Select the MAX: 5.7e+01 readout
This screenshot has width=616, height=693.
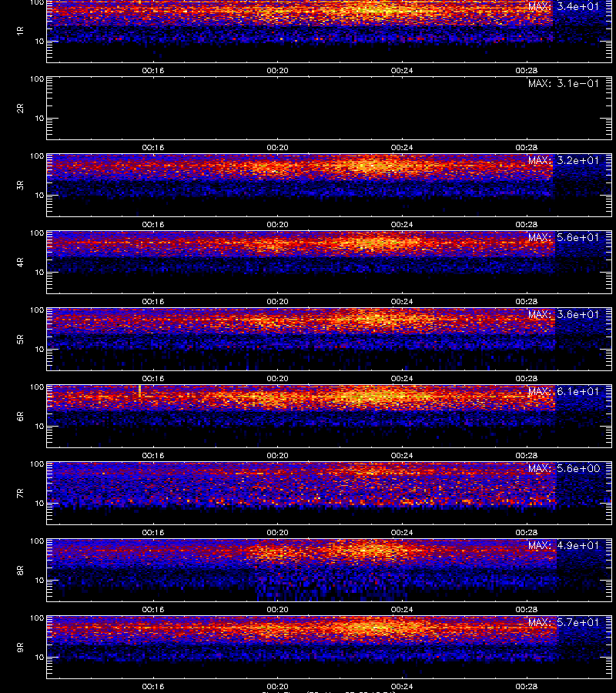564,622
